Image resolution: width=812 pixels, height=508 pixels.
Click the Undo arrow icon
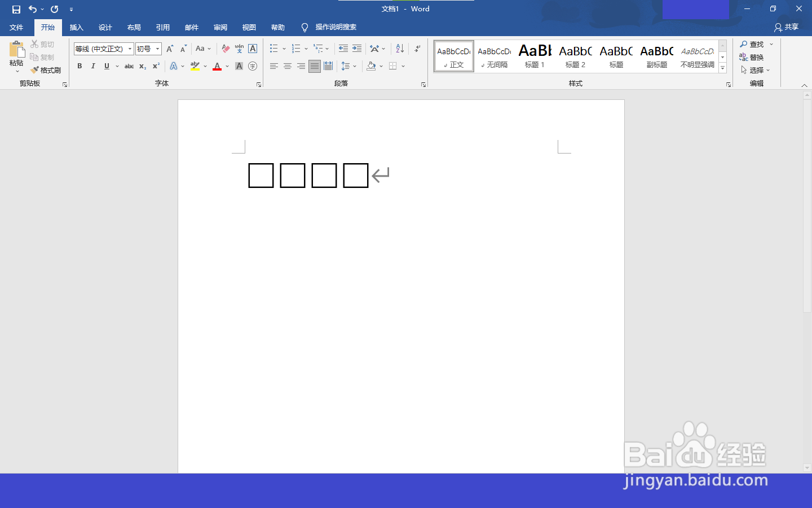(33, 9)
